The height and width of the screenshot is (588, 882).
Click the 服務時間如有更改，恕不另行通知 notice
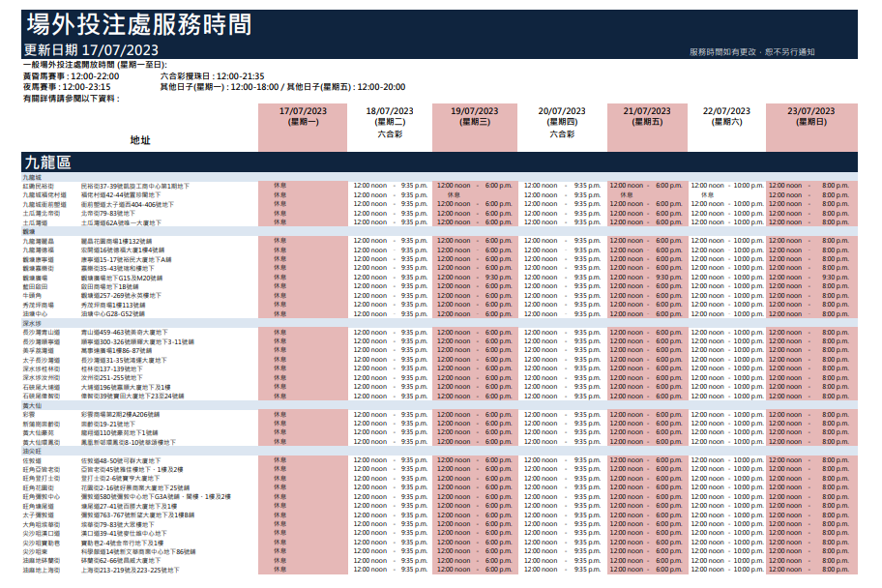pyautogui.click(x=751, y=51)
